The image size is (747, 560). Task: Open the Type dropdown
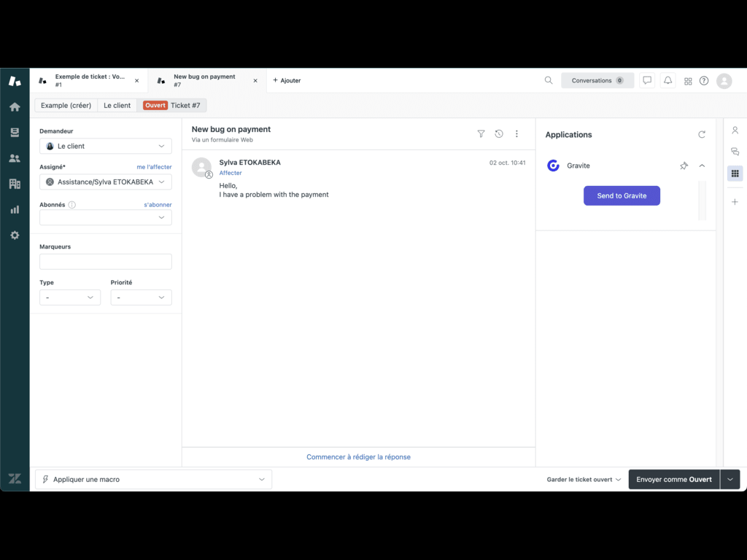tap(70, 297)
